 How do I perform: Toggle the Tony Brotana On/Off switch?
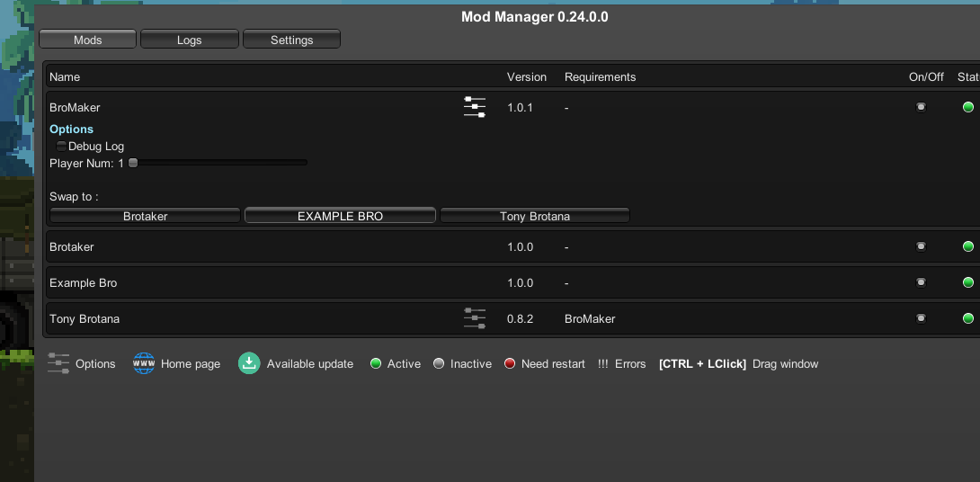pyautogui.click(x=921, y=318)
